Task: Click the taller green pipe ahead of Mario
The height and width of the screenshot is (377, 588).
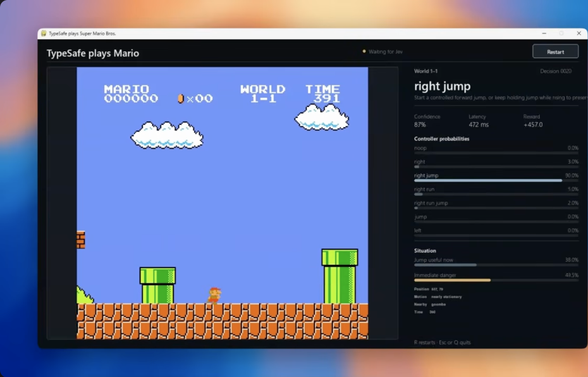Action: pos(340,276)
